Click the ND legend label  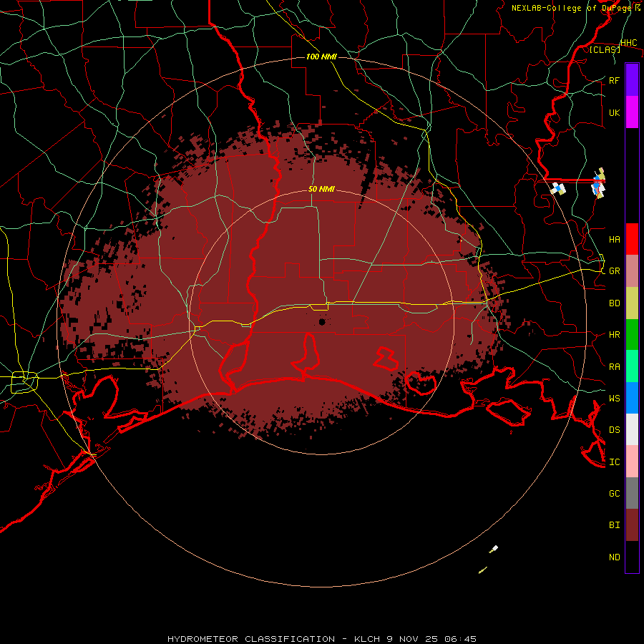[x=614, y=557]
